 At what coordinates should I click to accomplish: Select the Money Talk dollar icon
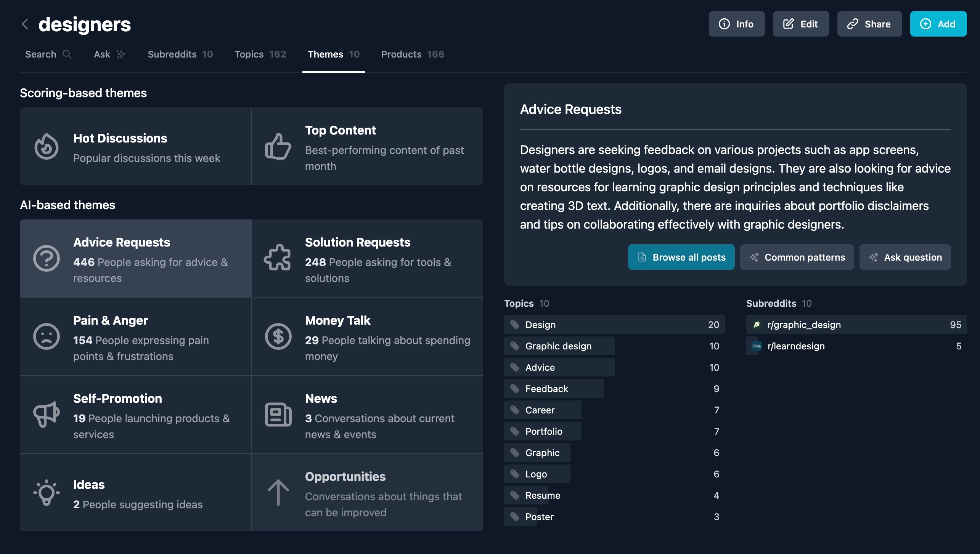278,336
